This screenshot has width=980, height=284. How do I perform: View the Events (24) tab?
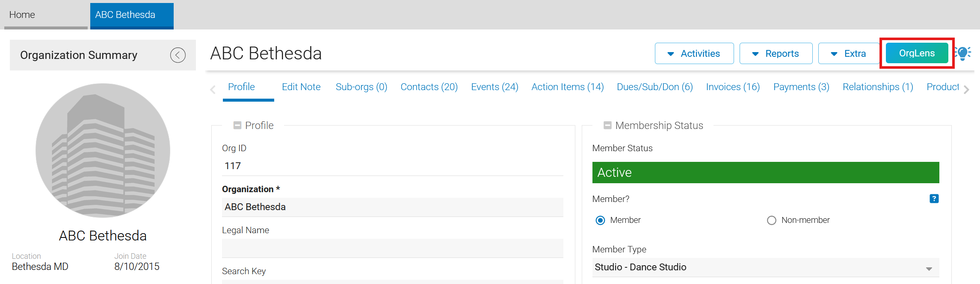click(494, 87)
